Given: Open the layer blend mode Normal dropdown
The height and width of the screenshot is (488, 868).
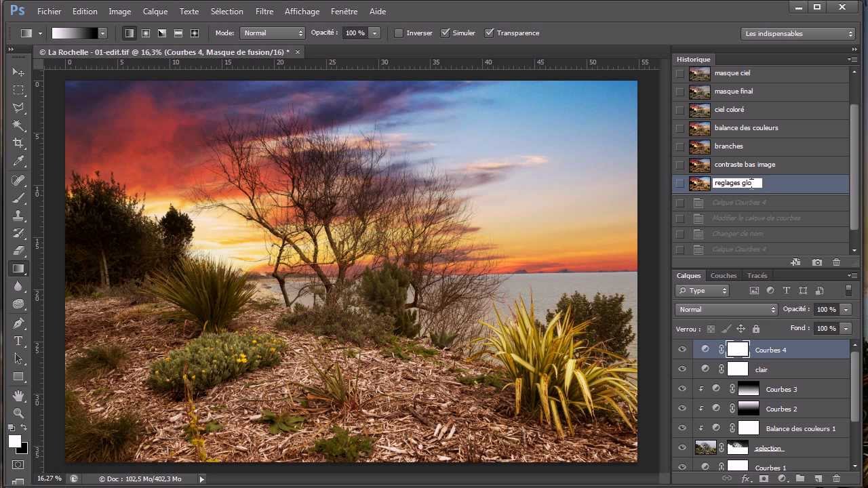Looking at the screenshot, I should tap(726, 309).
